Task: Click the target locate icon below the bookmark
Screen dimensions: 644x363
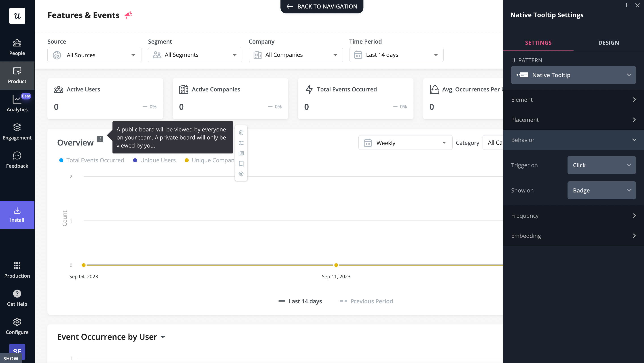Action: [x=241, y=174]
